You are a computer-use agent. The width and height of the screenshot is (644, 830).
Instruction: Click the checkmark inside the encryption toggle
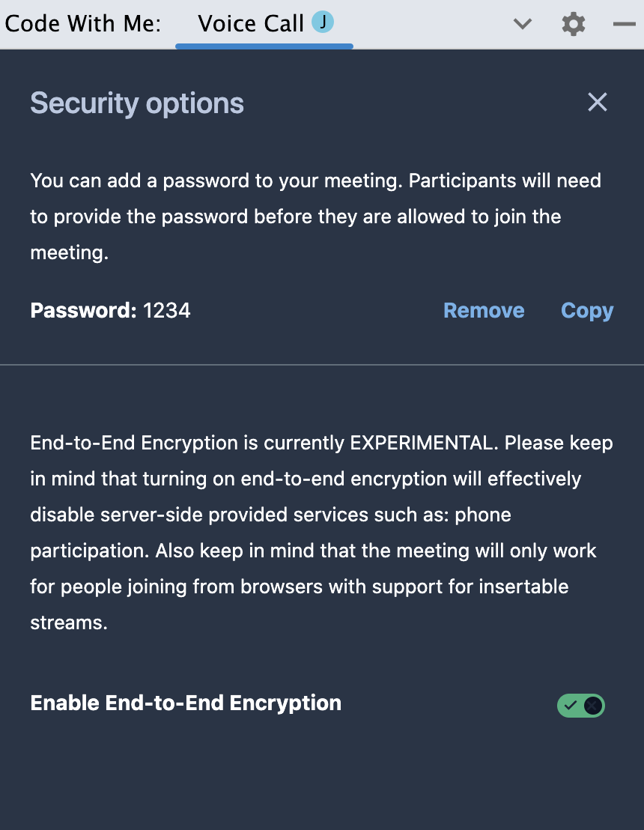tap(570, 705)
